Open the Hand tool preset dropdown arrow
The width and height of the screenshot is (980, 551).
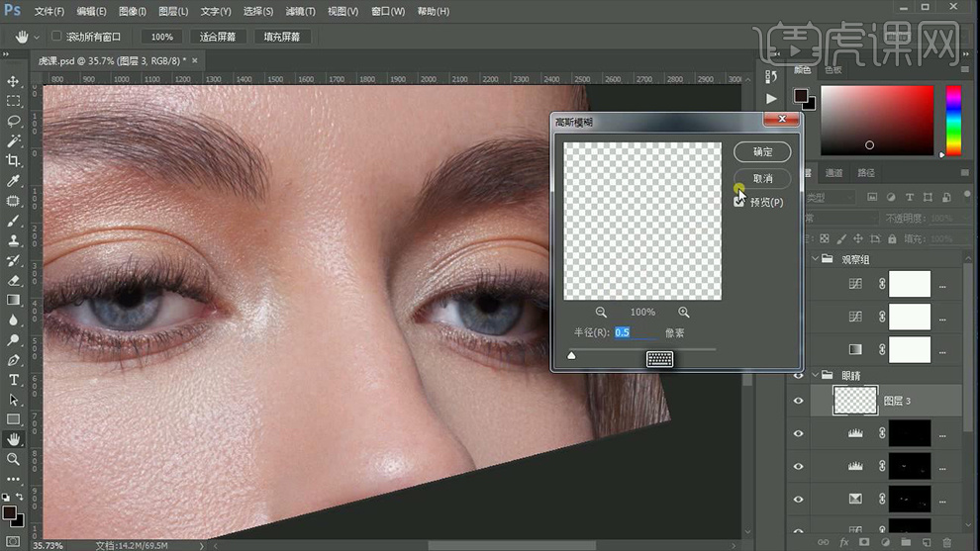pyautogui.click(x=37, y=38)
